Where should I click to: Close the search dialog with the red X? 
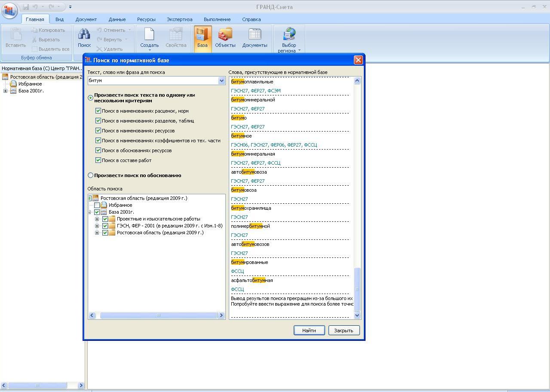coord(358,60)
